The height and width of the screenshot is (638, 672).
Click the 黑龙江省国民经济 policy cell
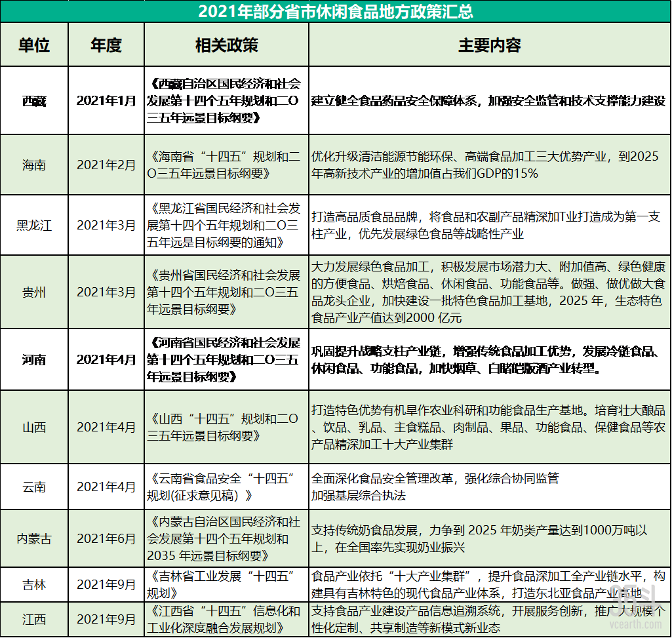[x=226, y=225]
